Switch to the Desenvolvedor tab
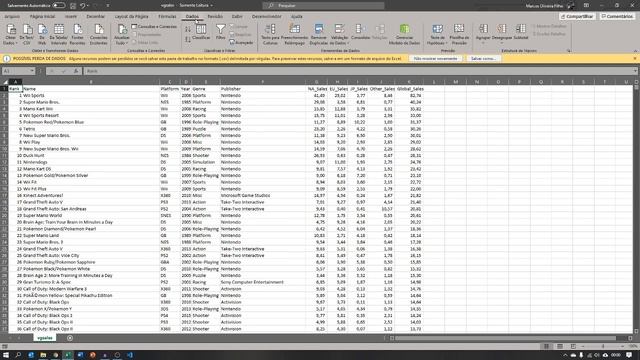Screen dimensions: 640x360 tap(267, 16)
